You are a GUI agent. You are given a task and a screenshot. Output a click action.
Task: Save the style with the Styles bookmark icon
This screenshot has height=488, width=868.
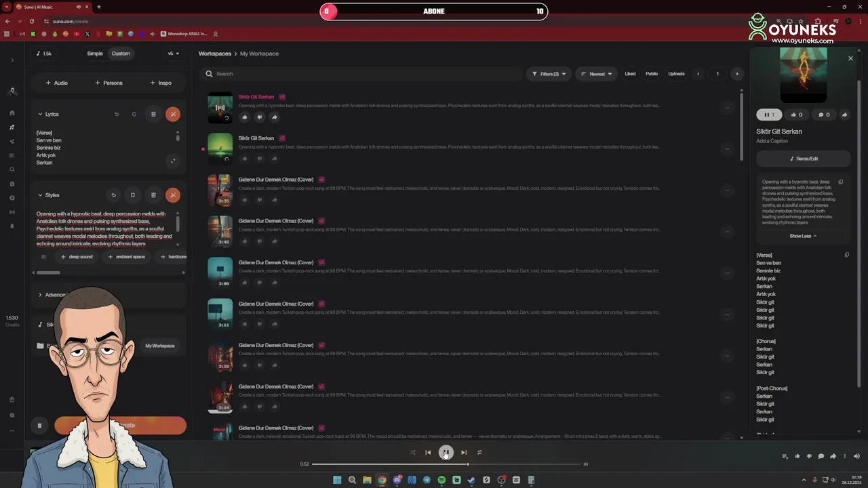(133, 195)
